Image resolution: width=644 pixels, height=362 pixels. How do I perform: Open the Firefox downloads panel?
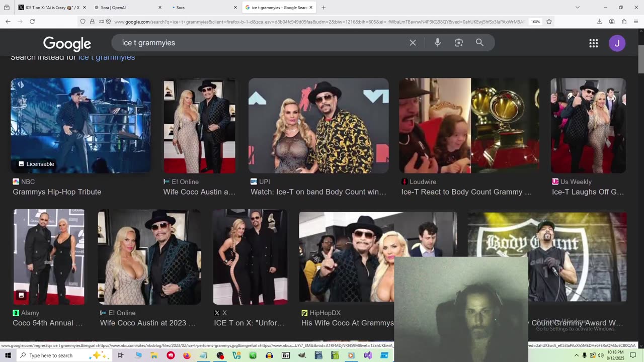[600, 22]
